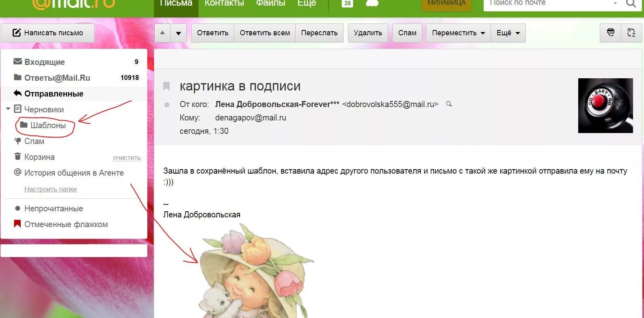
Task: Open the Черновики folder
Action: pos(44,110)
